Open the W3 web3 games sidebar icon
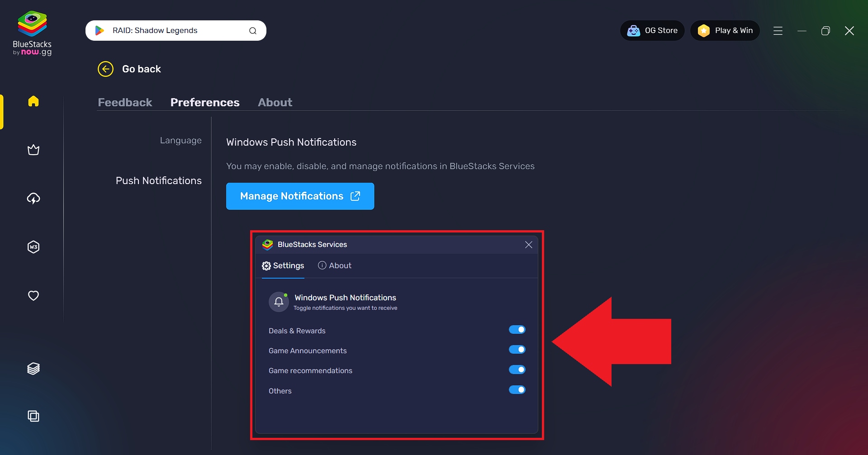868x455 pixels. point(33,247)
